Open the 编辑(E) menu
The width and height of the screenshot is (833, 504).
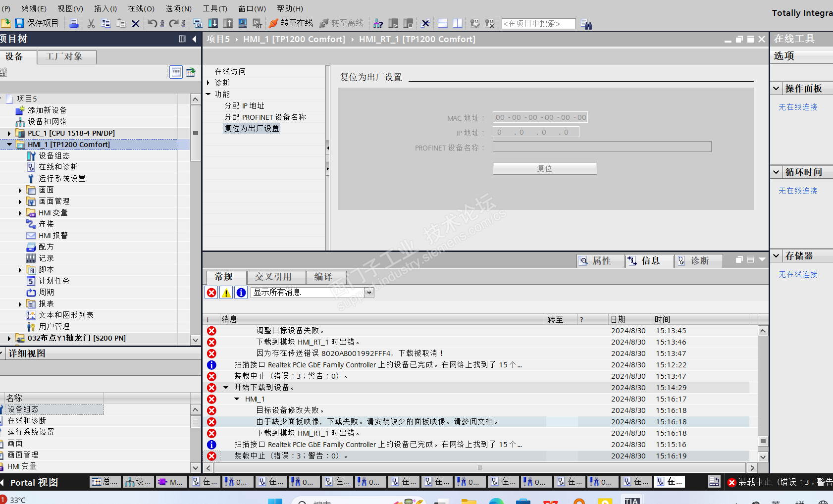[x=34, y=8]
